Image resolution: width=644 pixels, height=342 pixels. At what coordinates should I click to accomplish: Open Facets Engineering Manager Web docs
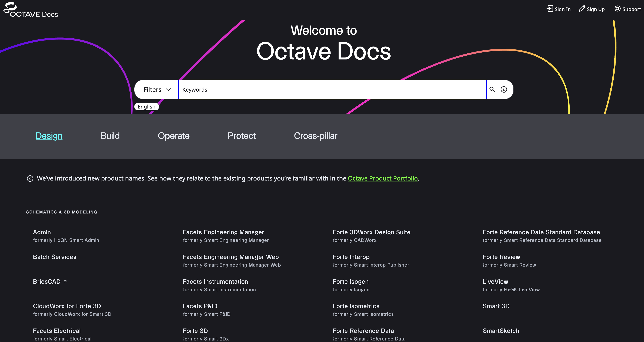pyautogui.click(x=231, y=257)
